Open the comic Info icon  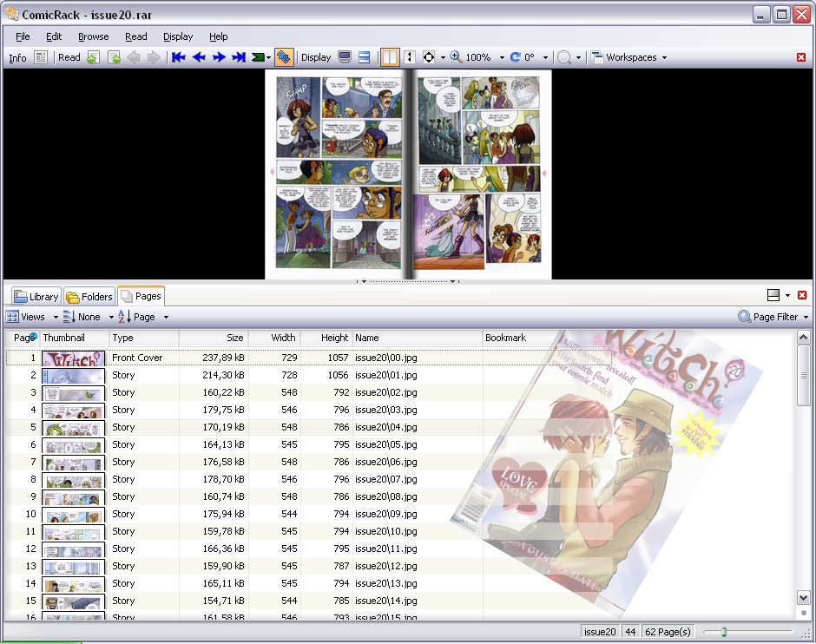pos(41,57)
